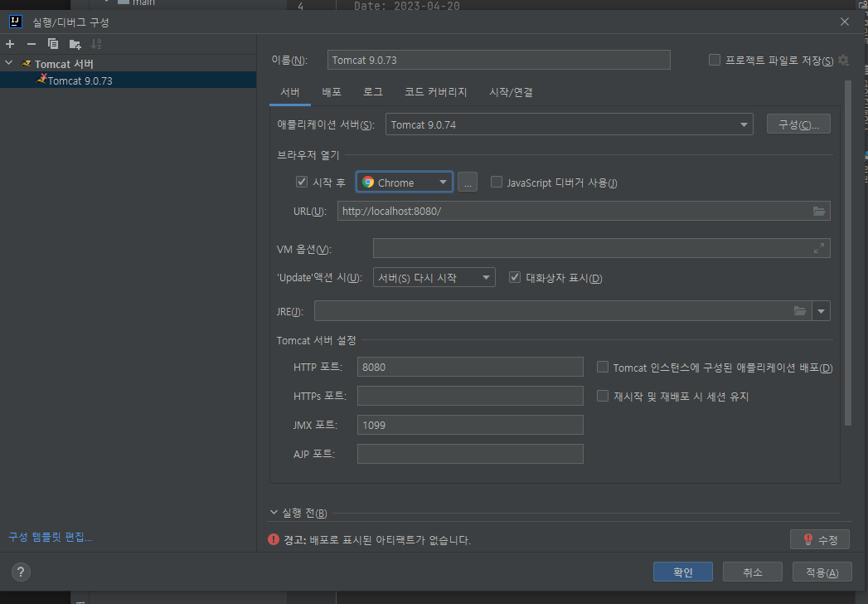Click the 경고 warning message text

click(x=377, y=540)
